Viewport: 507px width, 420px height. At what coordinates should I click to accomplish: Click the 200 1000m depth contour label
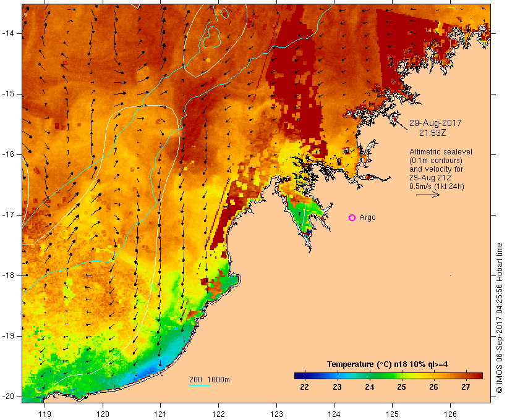click(210, 380)
